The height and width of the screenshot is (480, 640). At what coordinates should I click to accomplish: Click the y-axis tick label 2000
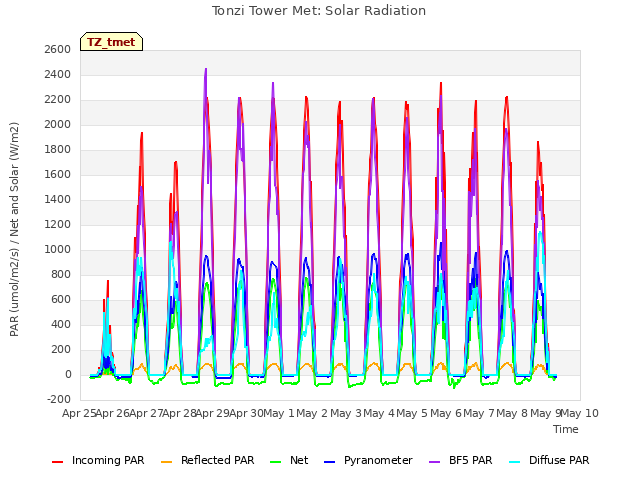[x=58, y=124]
